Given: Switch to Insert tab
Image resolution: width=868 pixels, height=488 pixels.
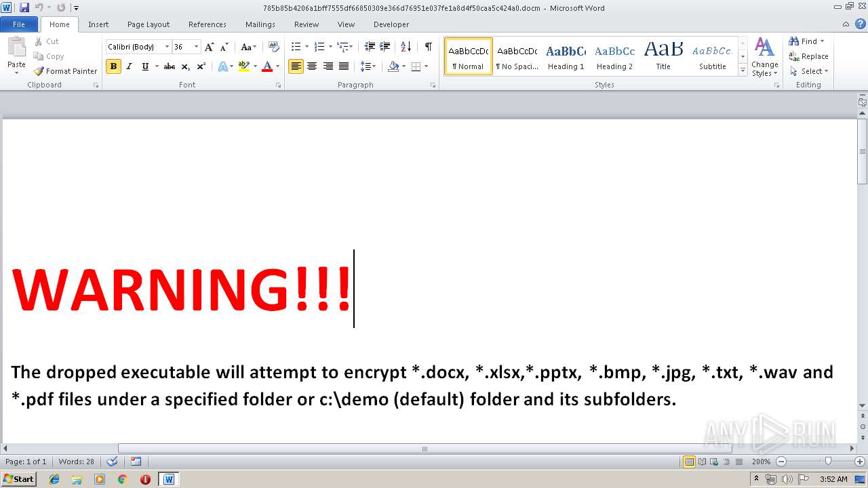Looking at the screenshot, I should click(x=98, y=24).
